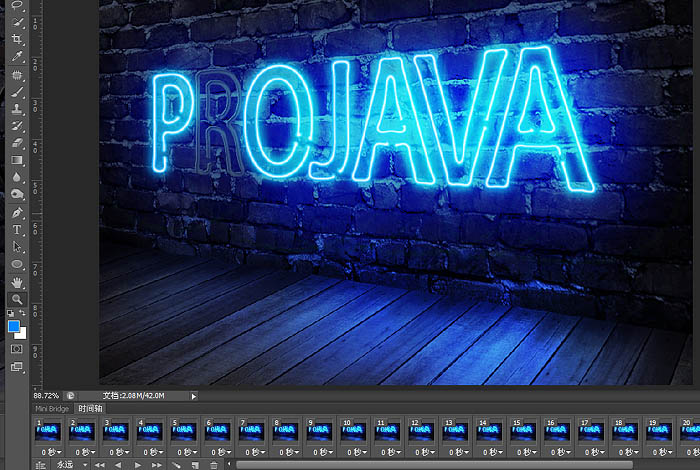This screenshot has width=700, height=470.
Task: Select the Brush tool
Action: (17, 92)
